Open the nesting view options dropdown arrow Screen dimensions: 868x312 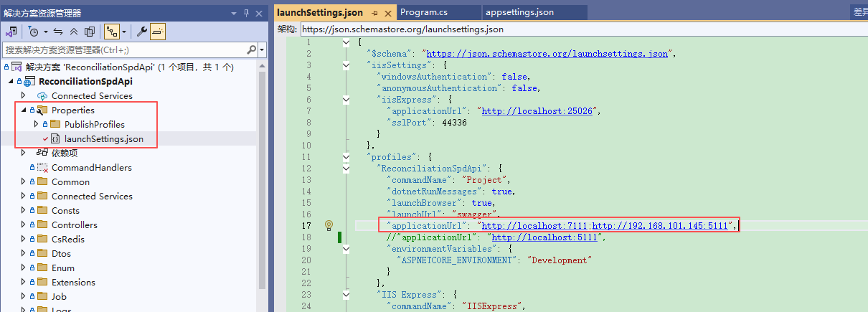point(123,32)
